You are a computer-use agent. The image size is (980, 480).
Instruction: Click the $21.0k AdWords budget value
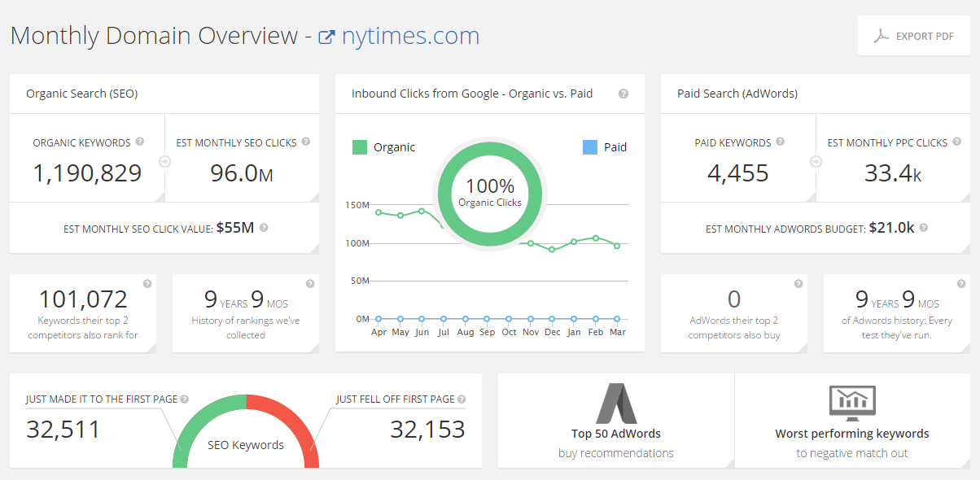coord(892,228)
